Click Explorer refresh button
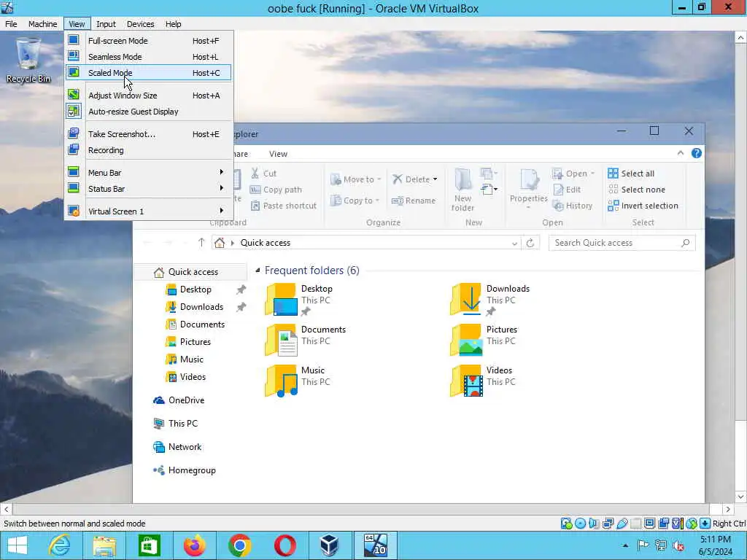Screen dimensions: 747x560 (530, 244)
